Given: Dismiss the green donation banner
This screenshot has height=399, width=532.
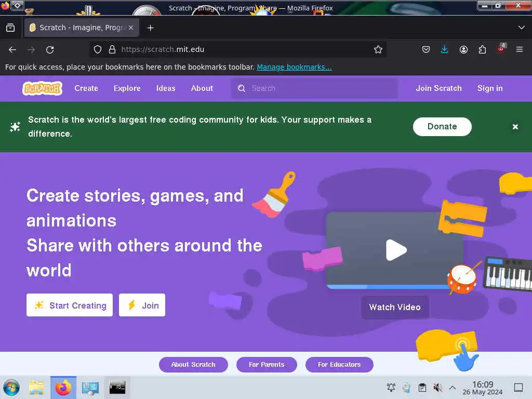Looking at the screenshot, I should [x=515, y=127].
